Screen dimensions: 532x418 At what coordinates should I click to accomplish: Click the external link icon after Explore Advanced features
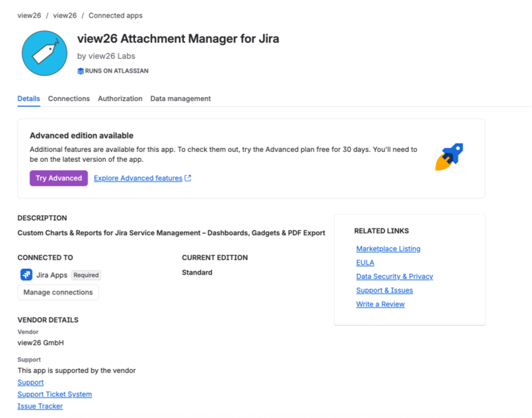(x=188, y=178)
